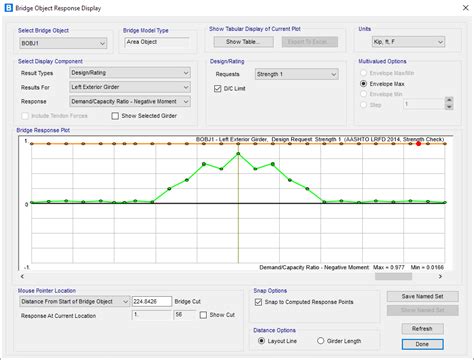Image resolution: width=474 pixels, height=360 pixels.
Task: Select Envelope Max/Min radio option
Action: (364, 73)
